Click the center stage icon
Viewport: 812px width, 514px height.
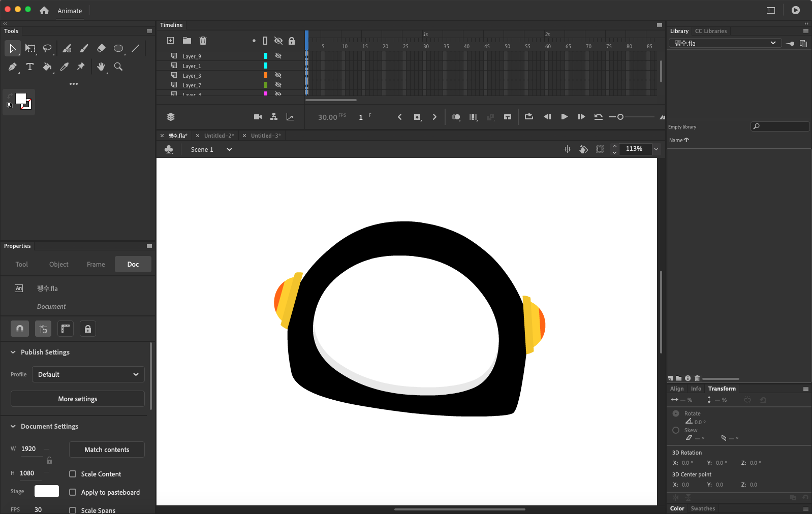pyautogui.click(x=568, y=149)
